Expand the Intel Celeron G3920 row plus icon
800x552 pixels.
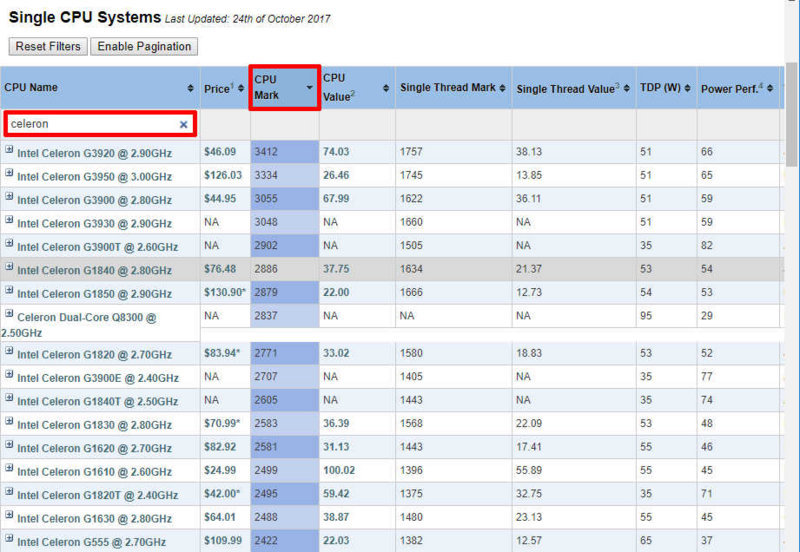pyautogui.click(x=9, y=149)
